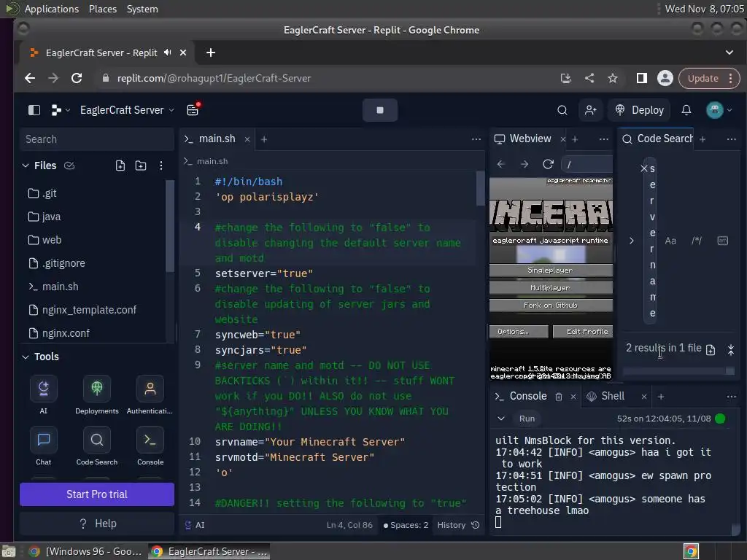Viewport: 747px width, 560px height.
Task: Open the Places menu in the top panel
Action: point(102,9)
